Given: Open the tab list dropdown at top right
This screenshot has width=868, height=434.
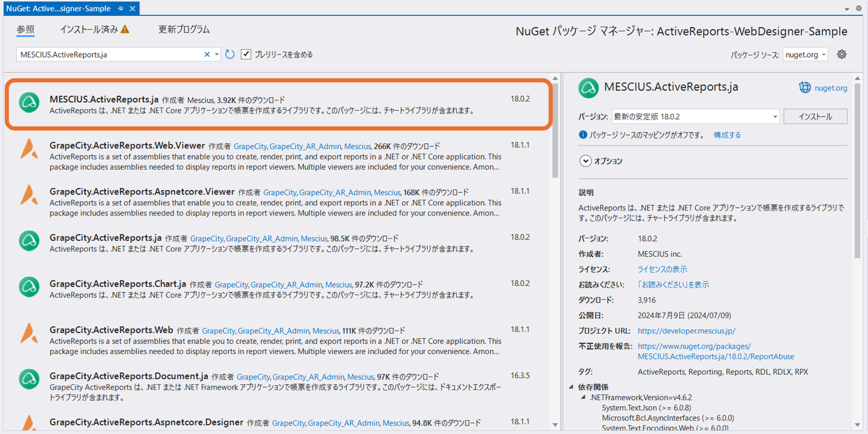Looking at the screenshot, I should [847, 9].
